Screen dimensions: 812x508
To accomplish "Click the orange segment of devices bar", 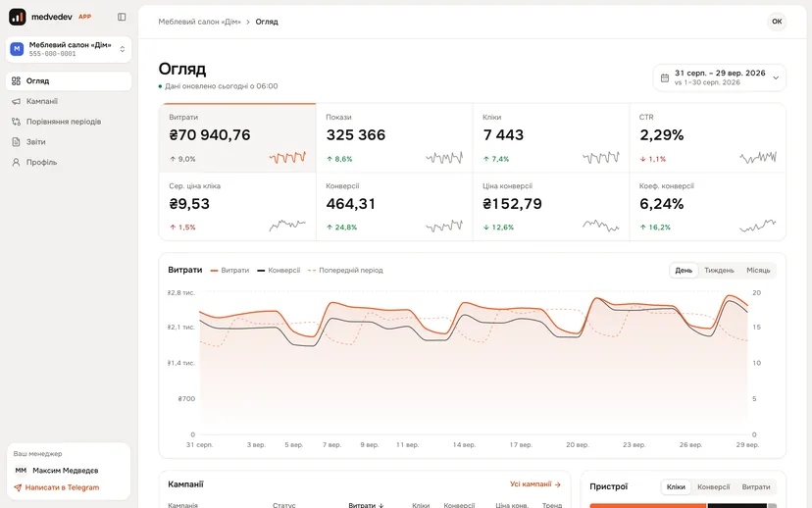I will tap(648, 505).
